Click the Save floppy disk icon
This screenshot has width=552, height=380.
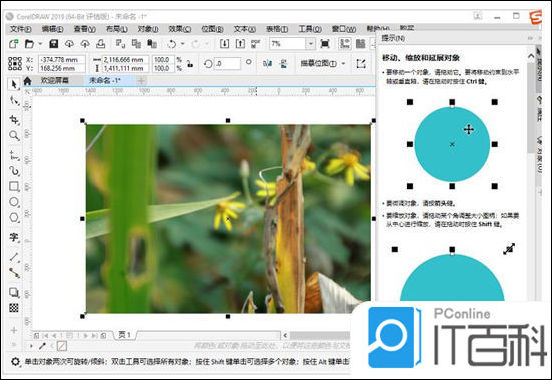point(54,44)
